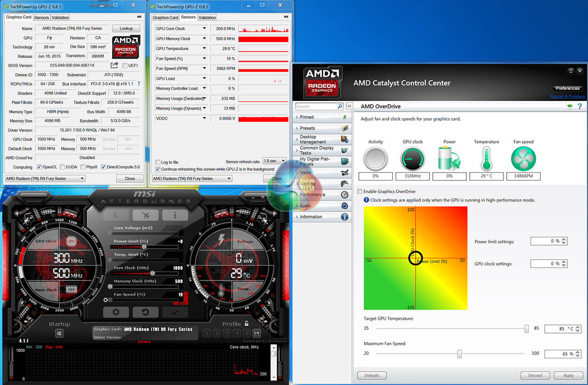Toggle the Startup Windows icon in Afterburner
Viewport: 588px width, 385px height.
point(59,334)
